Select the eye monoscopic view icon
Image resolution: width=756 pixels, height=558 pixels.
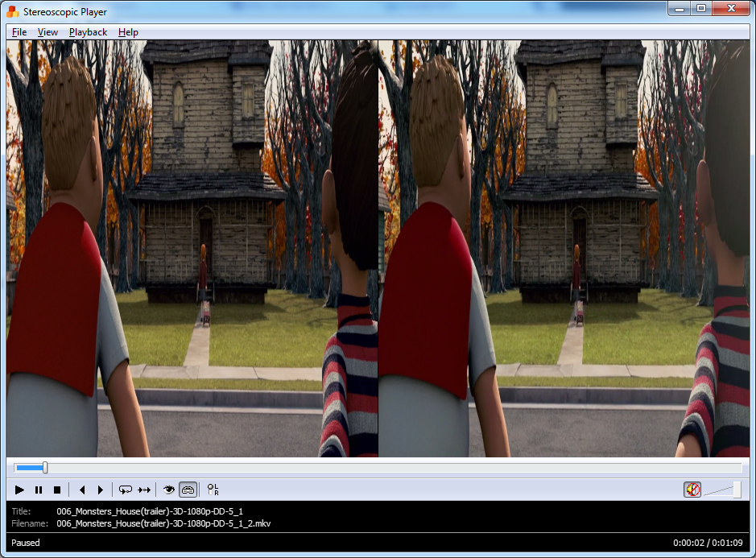click(x=169, y=490)
